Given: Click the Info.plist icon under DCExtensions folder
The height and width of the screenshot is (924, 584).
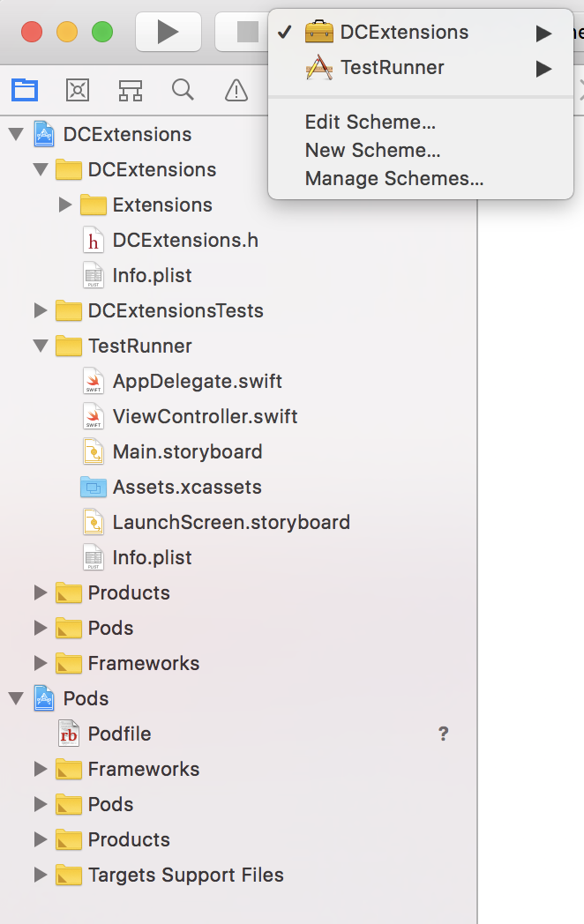Looking at the screenshot, I should (x=94, y=275).
